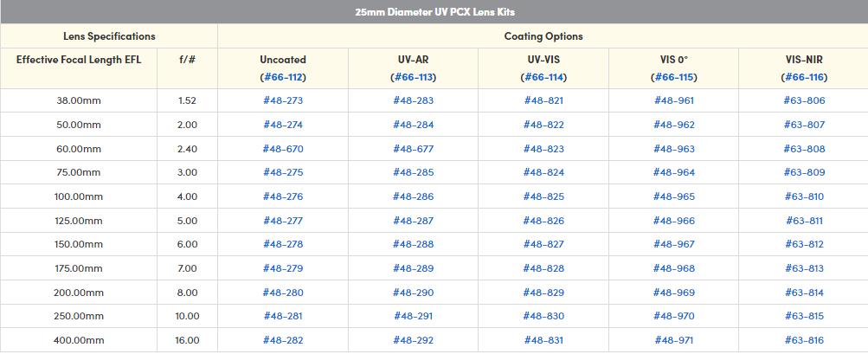Open VIS-NIR 400.00mm lens #63-816

click(804, 340)
